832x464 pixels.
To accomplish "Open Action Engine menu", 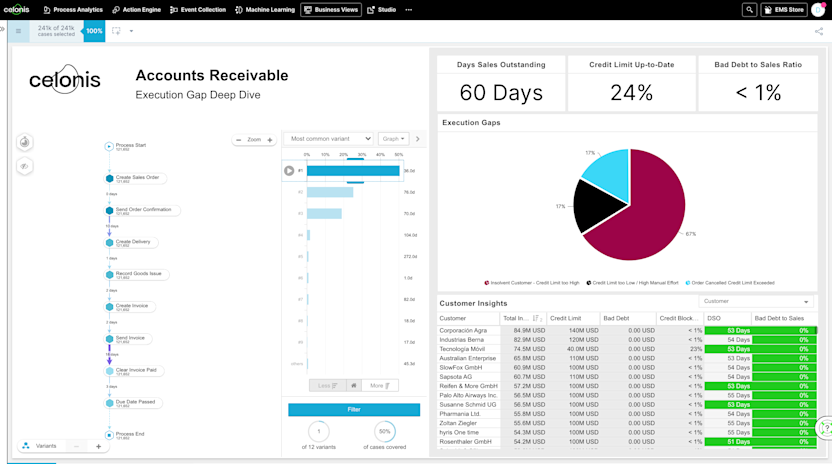I will click(x=136, y=10).
